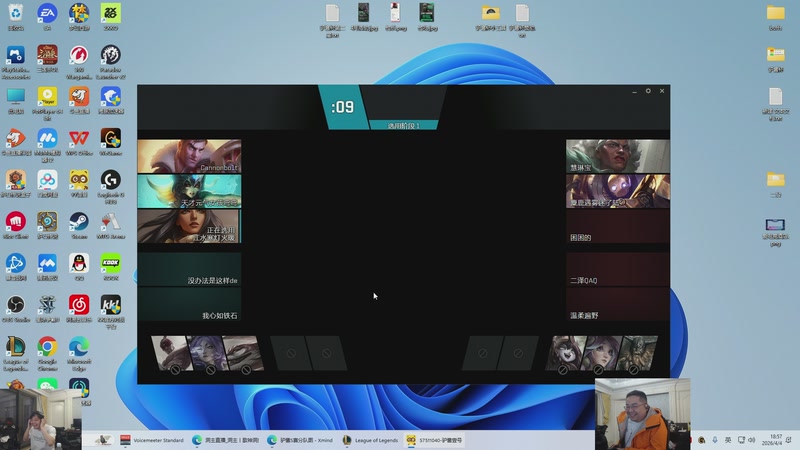The image size is (800, 450).
Task: Open League of Legends desktop shortcut
Action: [16, 354]
